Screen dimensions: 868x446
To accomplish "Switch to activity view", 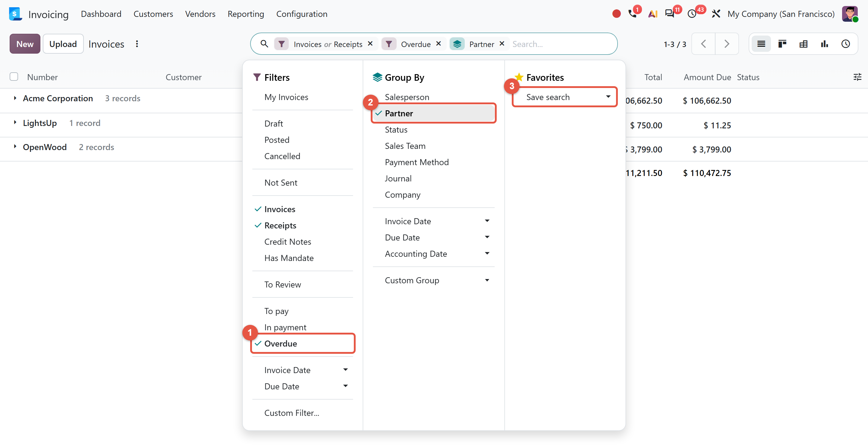I will coord(845,44).
